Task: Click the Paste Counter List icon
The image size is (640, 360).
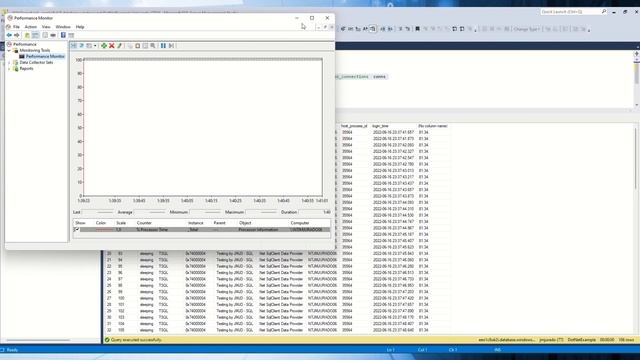Action: point(138,46)
